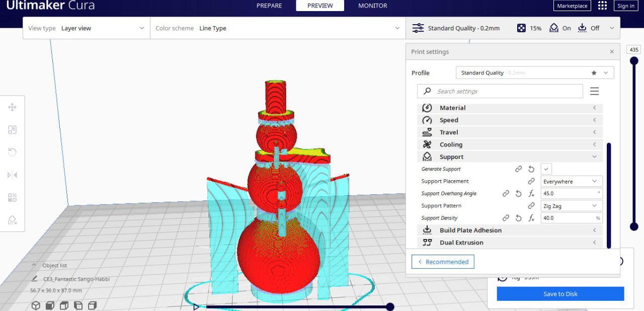Screen dimensions: 644x311
Task: Click the support On icon
Action: click(x=554, y=28)
